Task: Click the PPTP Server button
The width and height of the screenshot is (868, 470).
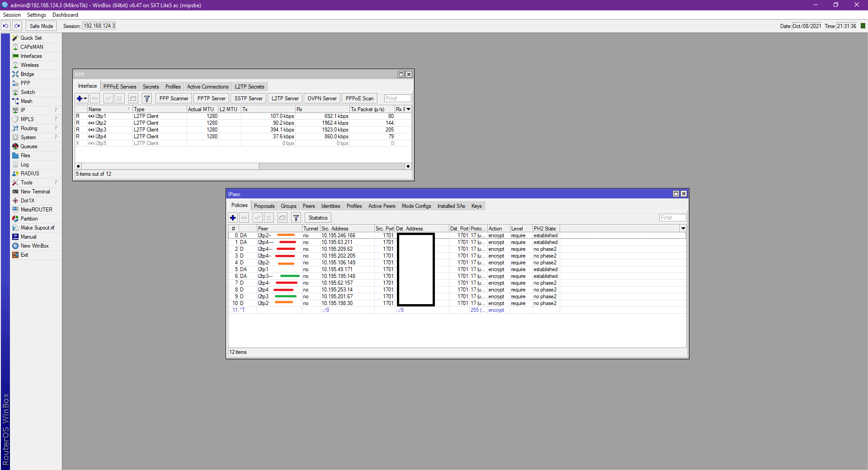Action: (211, 99)
